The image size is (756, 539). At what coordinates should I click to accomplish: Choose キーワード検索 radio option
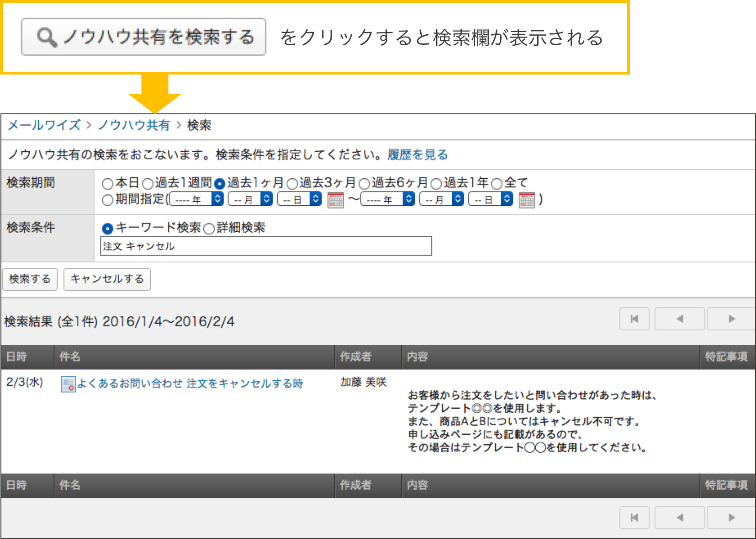pos(107,228)
